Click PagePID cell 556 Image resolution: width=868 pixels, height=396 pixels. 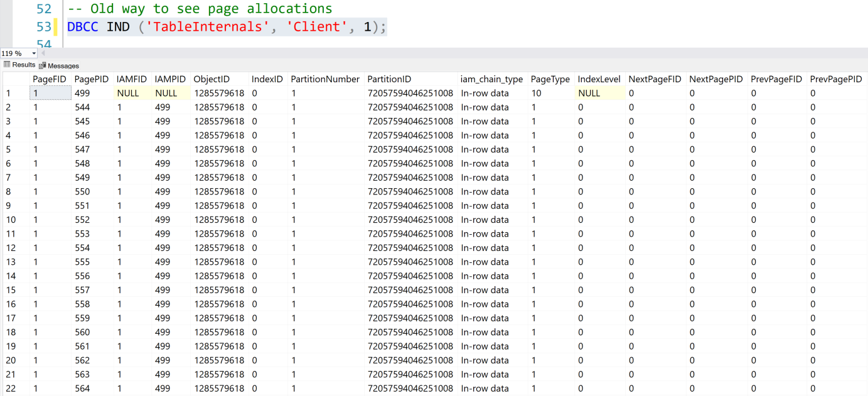92,276
